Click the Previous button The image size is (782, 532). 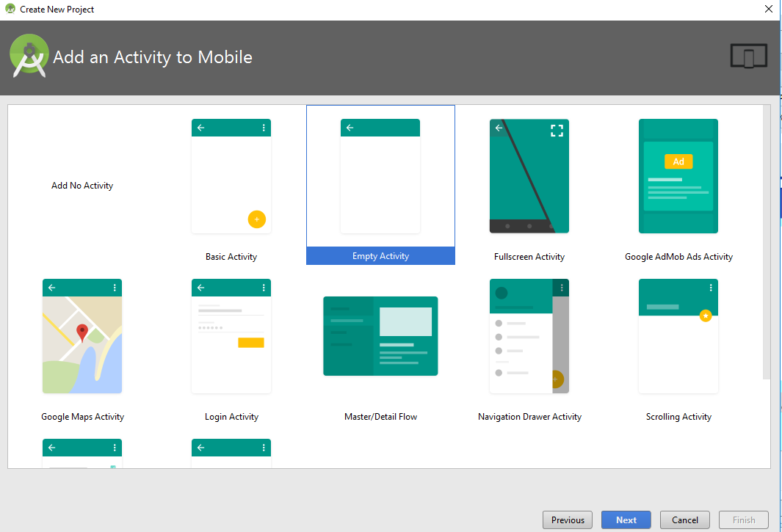click(567, 520)
